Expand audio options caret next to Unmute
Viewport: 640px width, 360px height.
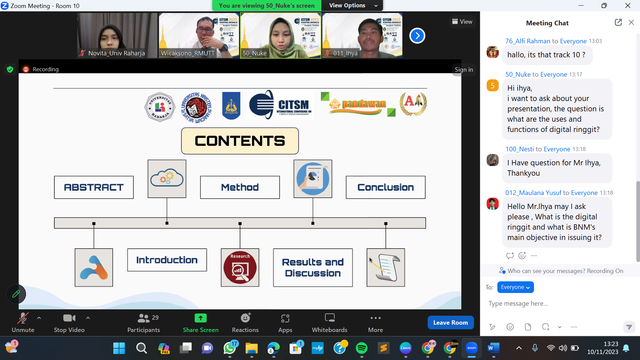pyautogui.click(x=39, y=318)
